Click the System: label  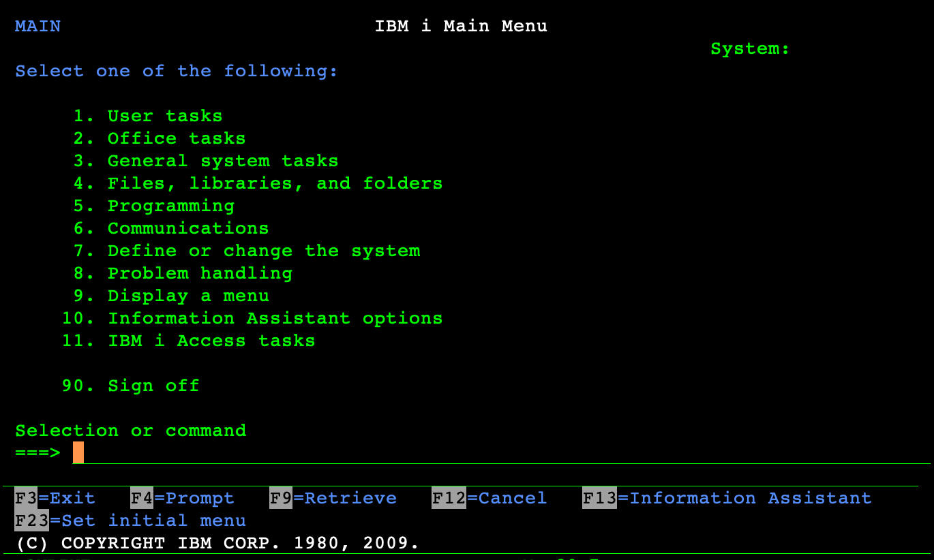pyautogui.click(x=750, y=48)
